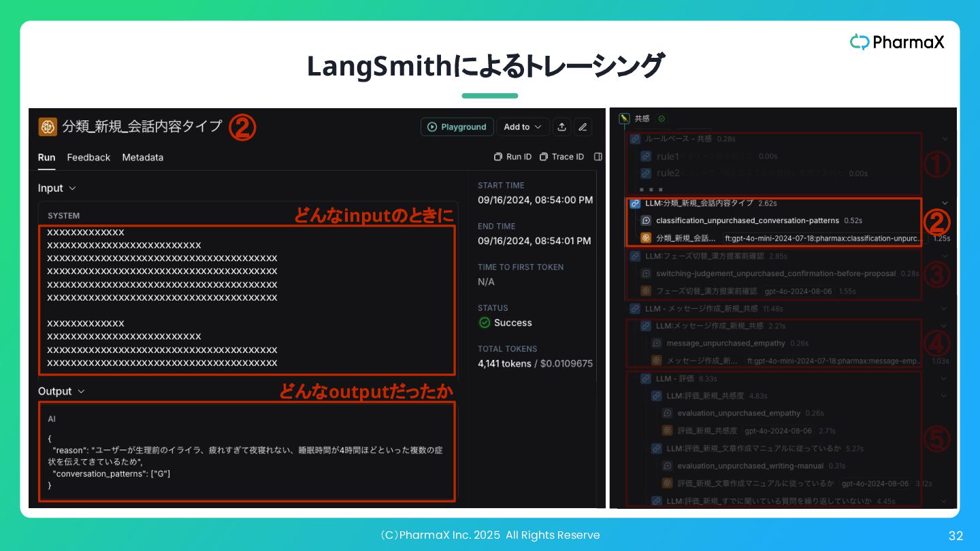The width and height of the screenshot is (980, 551).
Task: Open the Add to dropdown
Action: pos(523,127)
